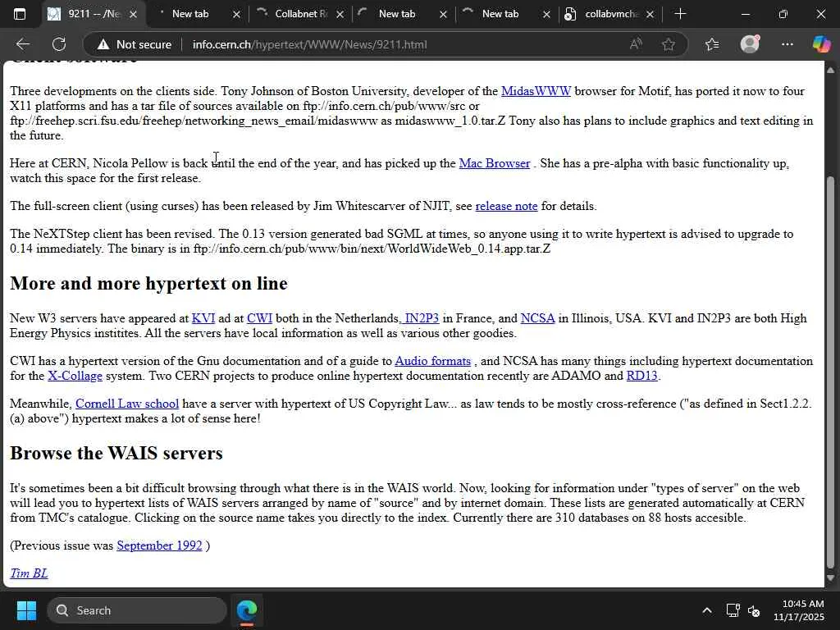This screenshot has width=840, height=630.
Task: Open a new tab with plus button
Action: pos(680,14)
